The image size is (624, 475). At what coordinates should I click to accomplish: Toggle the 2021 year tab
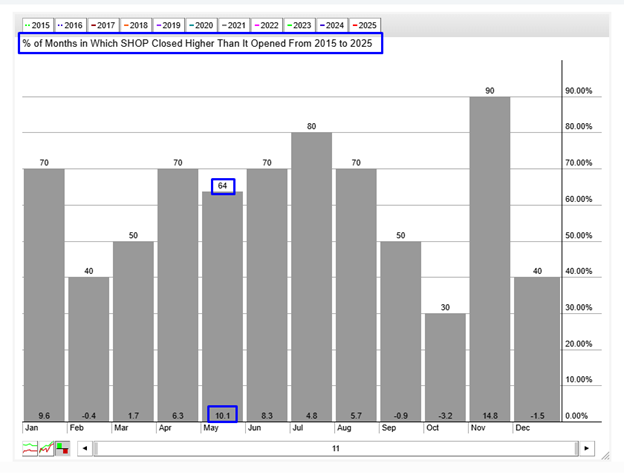(234, 25)
